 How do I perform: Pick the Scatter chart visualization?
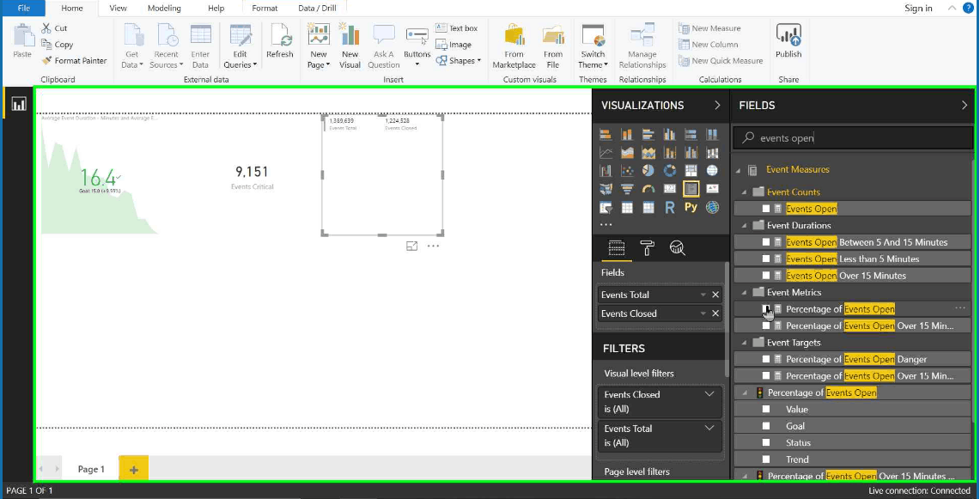[x=627, y=171]
